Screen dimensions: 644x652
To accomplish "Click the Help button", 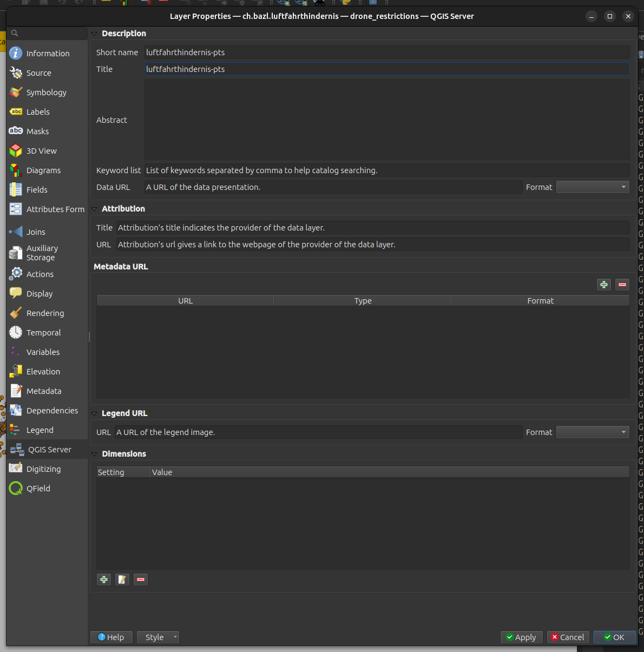I will [x=111, y=637].
